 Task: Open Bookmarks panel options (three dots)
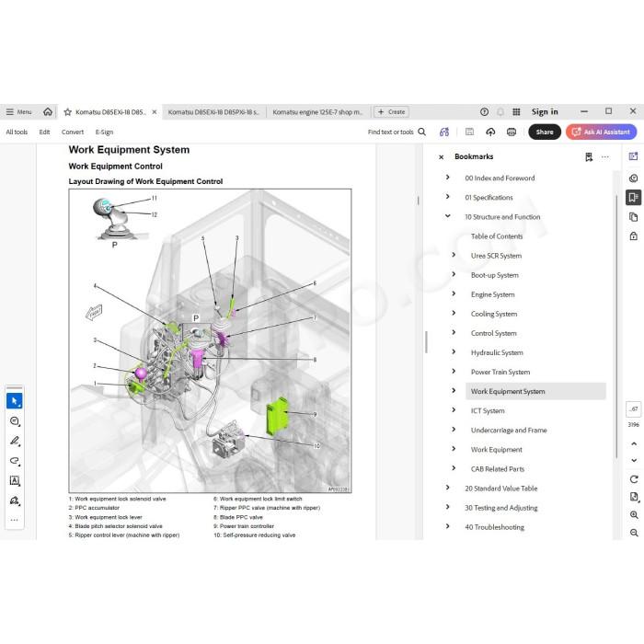click(x=605, y=157)
